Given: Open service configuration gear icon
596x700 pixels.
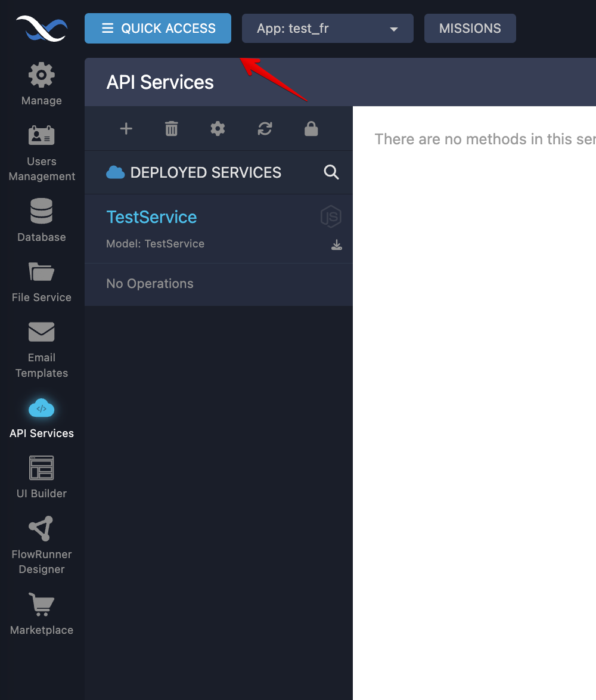Looking at the screenshot, I should [218, 129].
